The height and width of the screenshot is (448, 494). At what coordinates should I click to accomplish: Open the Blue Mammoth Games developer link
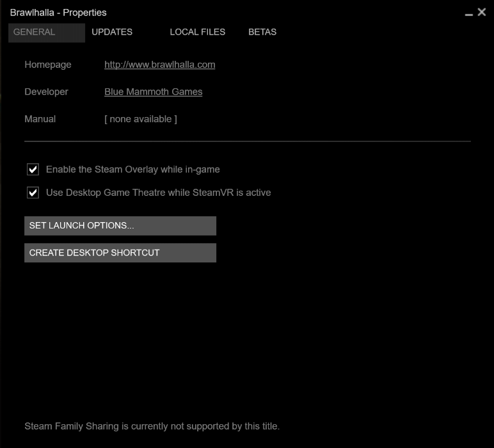click(x=153, y=92)
